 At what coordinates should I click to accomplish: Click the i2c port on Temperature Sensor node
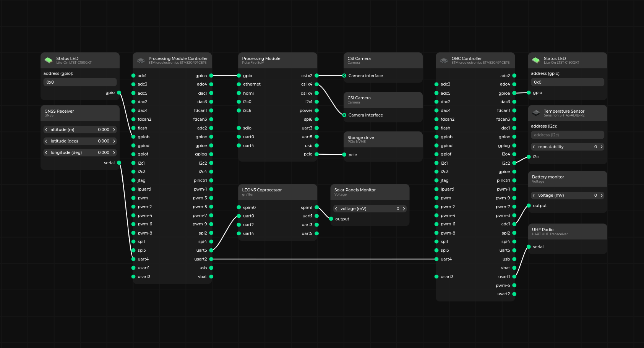(529, 157)
